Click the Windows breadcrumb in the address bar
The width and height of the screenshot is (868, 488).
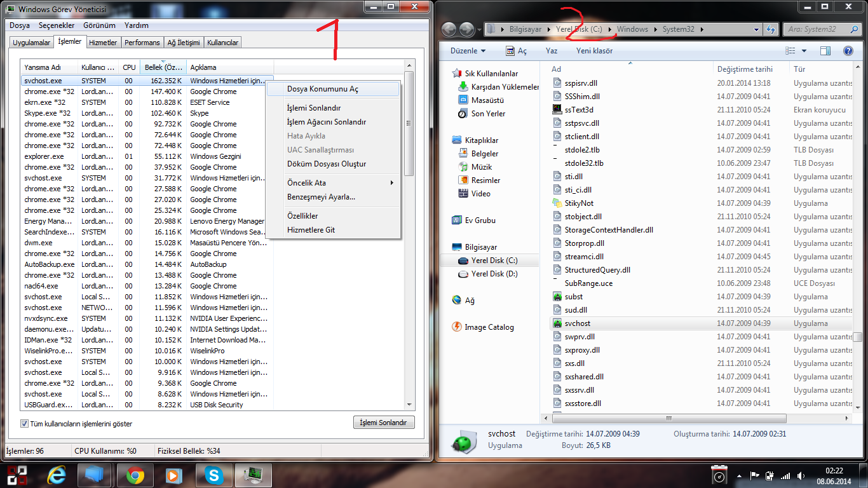pos(632,29)
